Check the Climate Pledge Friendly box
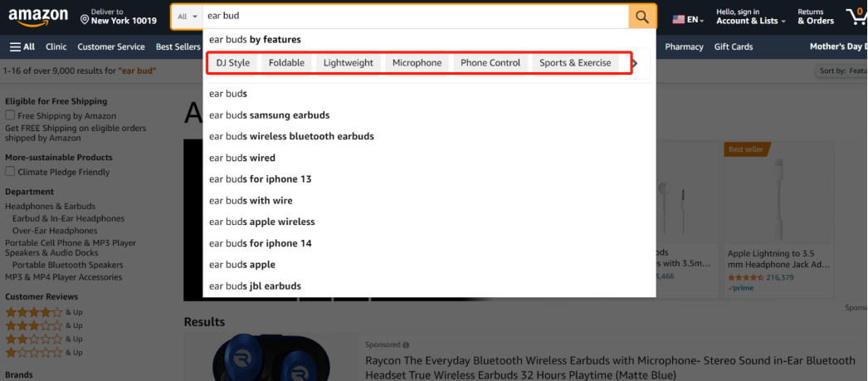 click(x=10, y=172)
